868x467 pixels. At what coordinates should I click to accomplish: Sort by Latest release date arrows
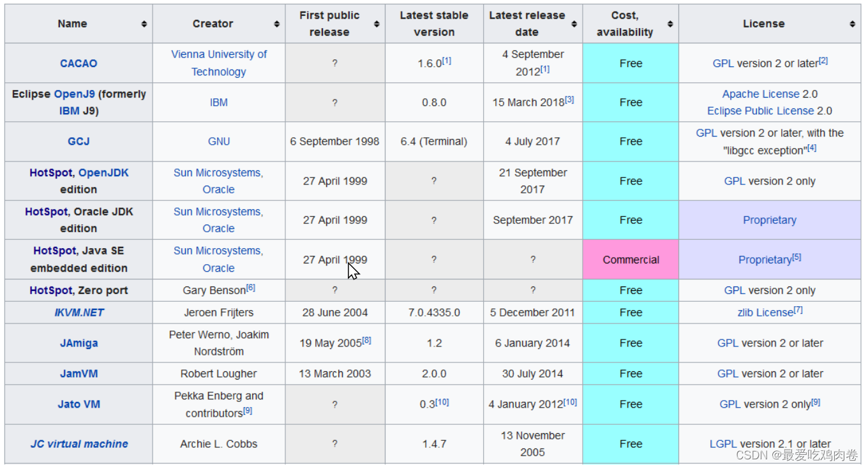pos(574,24)
